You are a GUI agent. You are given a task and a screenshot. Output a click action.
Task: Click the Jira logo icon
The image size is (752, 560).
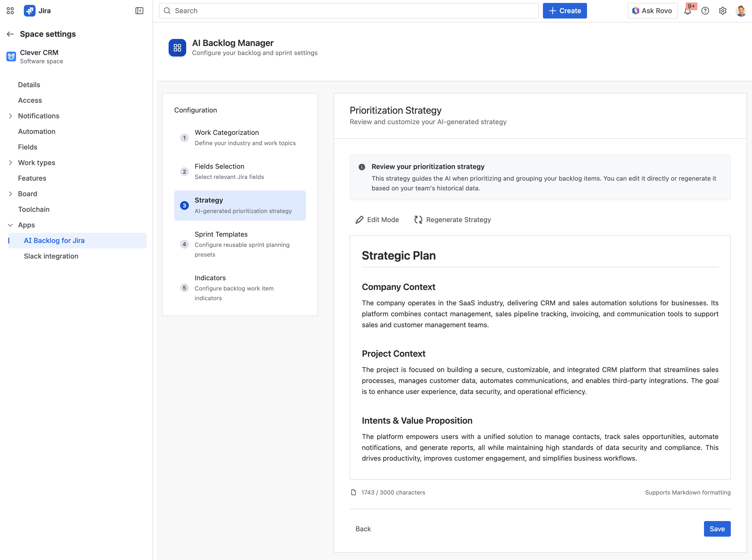click(29, 10)
